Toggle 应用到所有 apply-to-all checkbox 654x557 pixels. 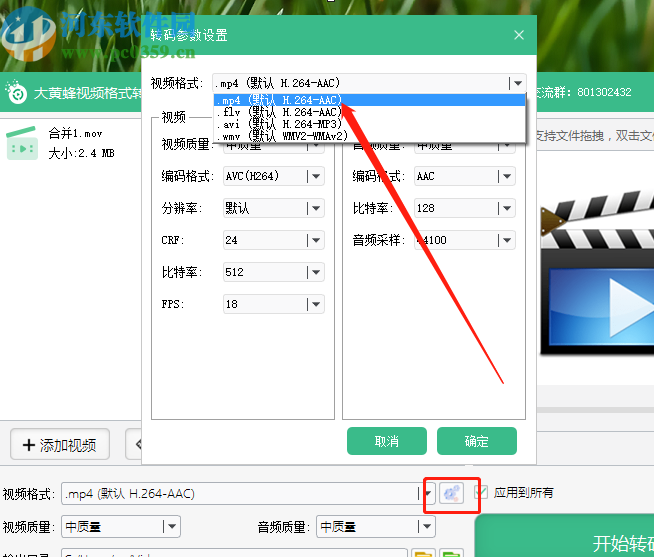(x=481, y=493)
